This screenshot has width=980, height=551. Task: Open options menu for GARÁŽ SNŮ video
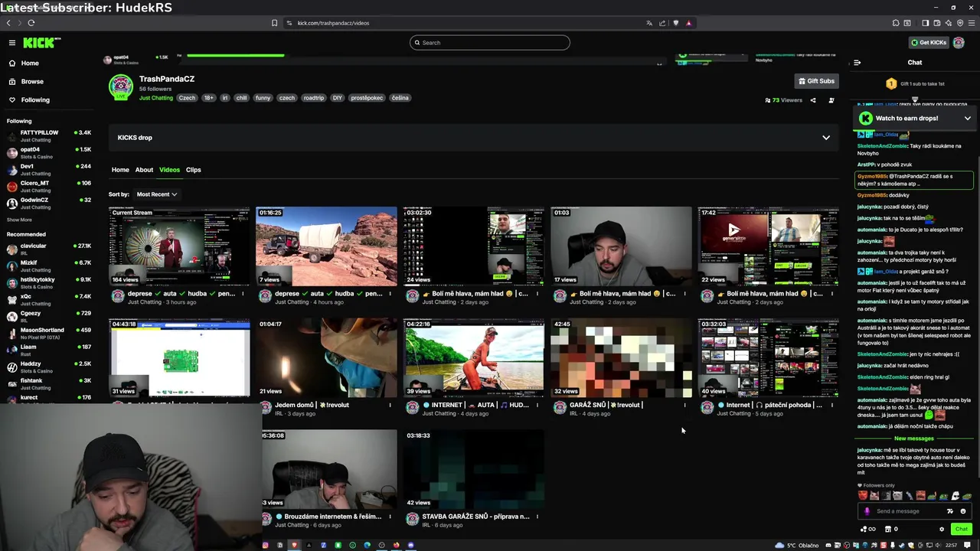684,405
